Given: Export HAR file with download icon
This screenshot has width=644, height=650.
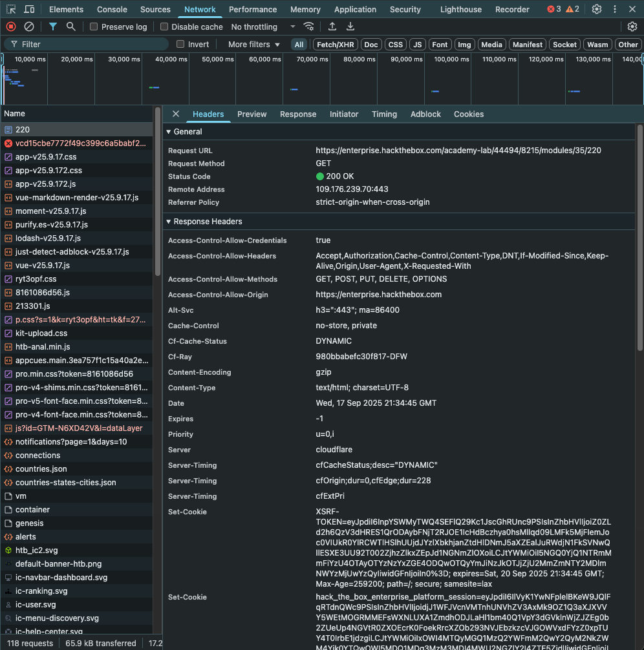Looking at the screenshot, I should (x=350, y=26).
